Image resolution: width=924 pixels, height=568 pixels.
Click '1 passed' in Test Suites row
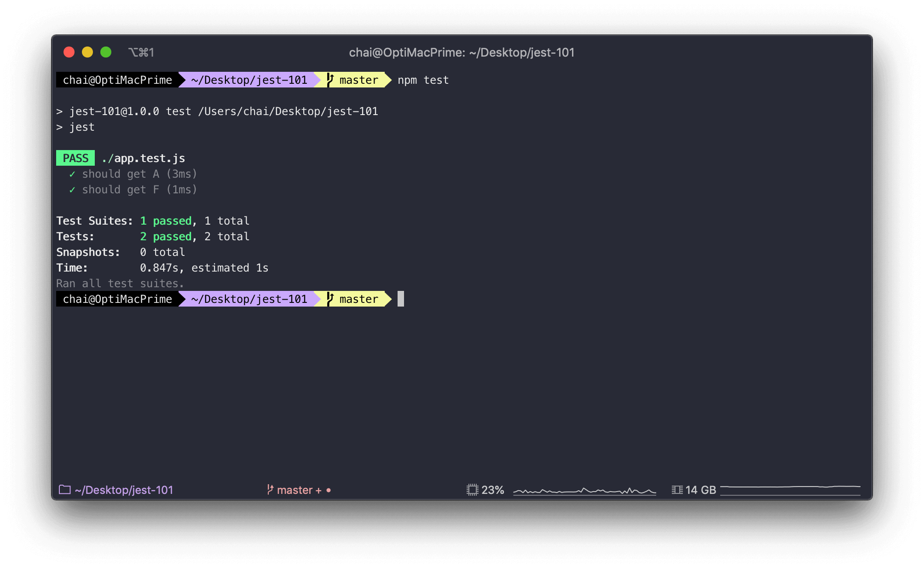[x=166, y=221]
